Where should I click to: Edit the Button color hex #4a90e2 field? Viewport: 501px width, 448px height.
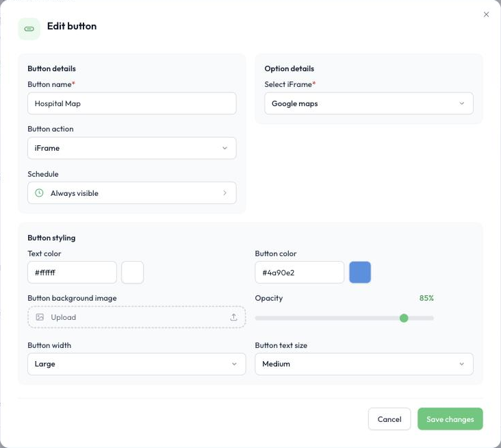[299, 273]
